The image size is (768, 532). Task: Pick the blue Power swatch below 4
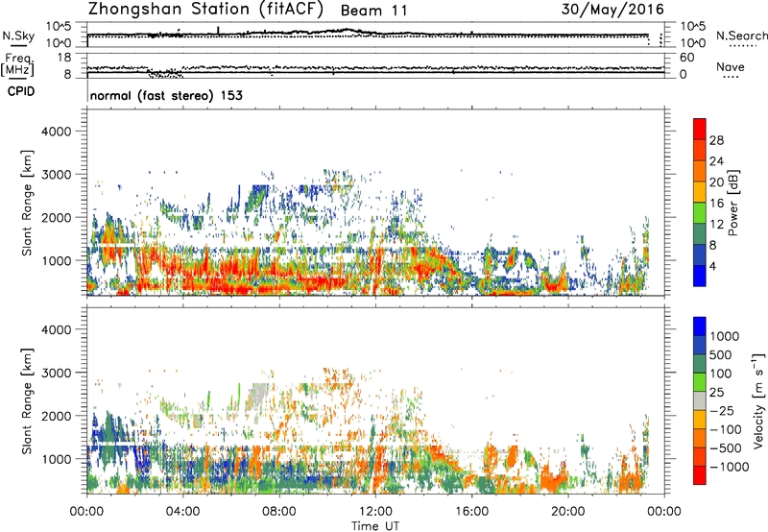point(700,277)
